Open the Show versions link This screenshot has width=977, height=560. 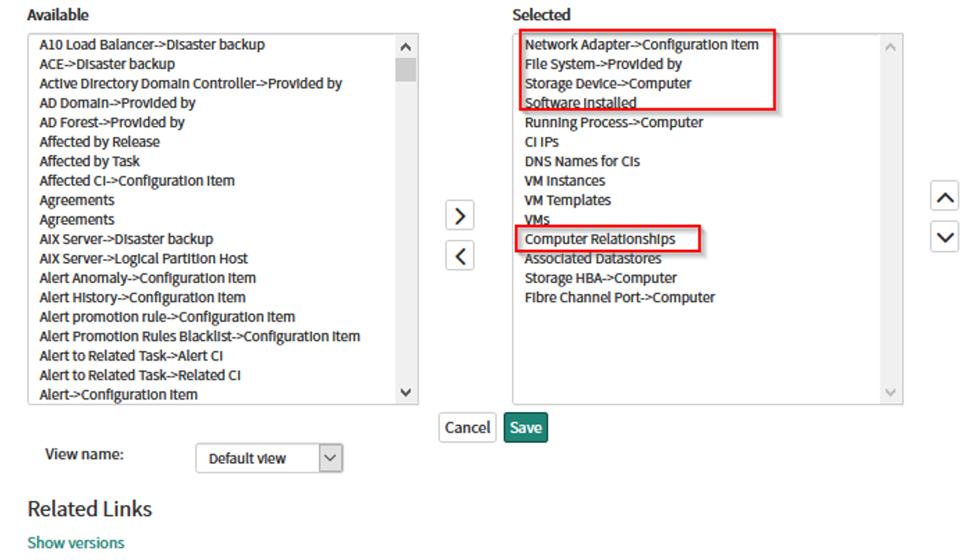(x=75, y=543)
